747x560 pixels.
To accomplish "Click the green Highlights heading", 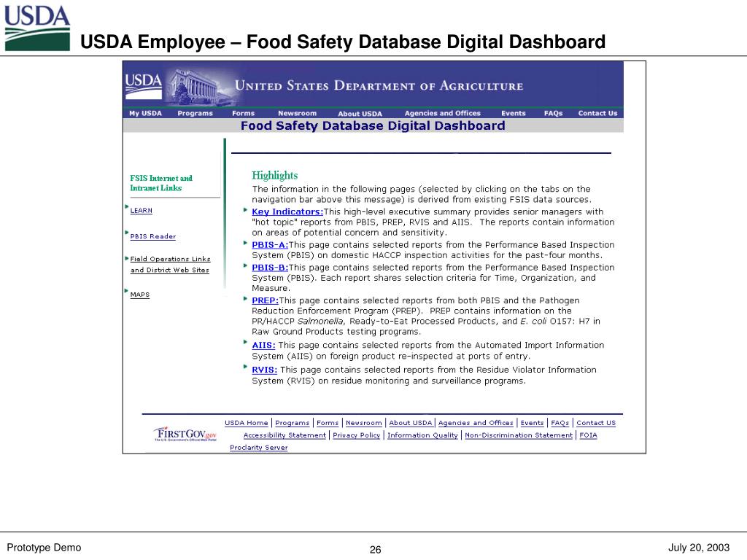I will coord(274,176).
